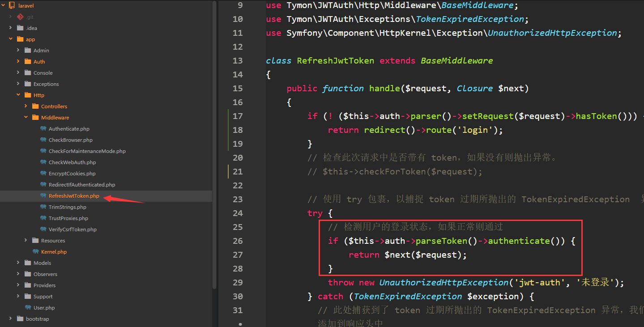
Task: Expand the bootstrap folder chevron
Action: click(11, 319)
